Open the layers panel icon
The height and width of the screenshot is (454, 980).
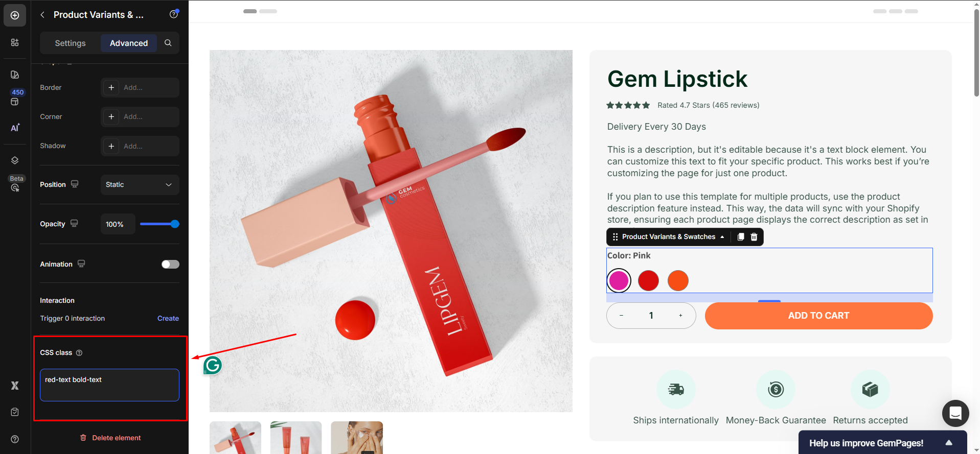click(x=15, y=160)
